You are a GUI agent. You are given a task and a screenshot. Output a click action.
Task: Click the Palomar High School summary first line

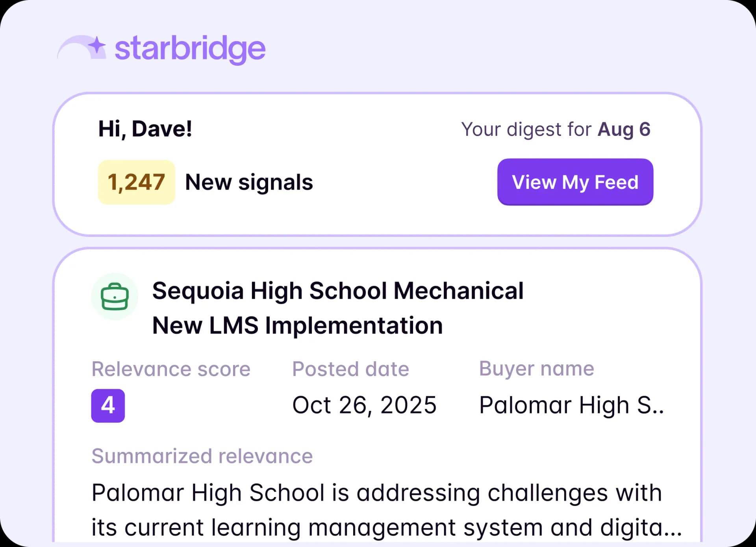(x=376, y=493)
